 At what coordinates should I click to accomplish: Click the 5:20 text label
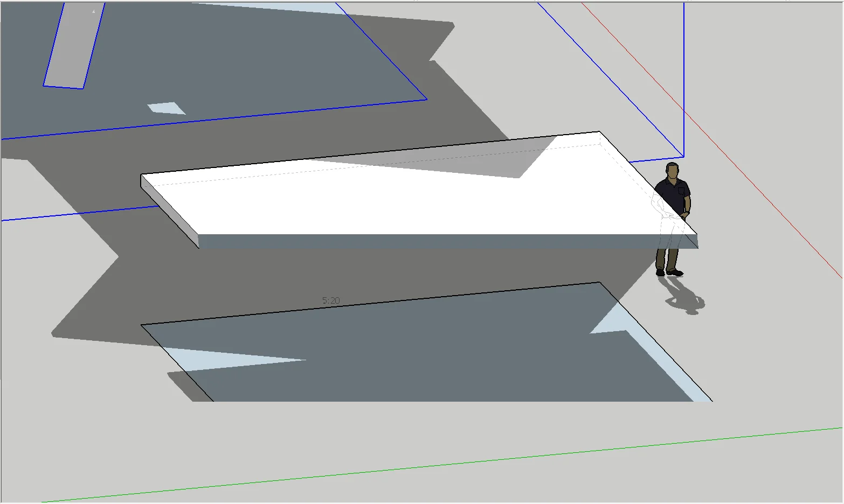pos(331,300)
